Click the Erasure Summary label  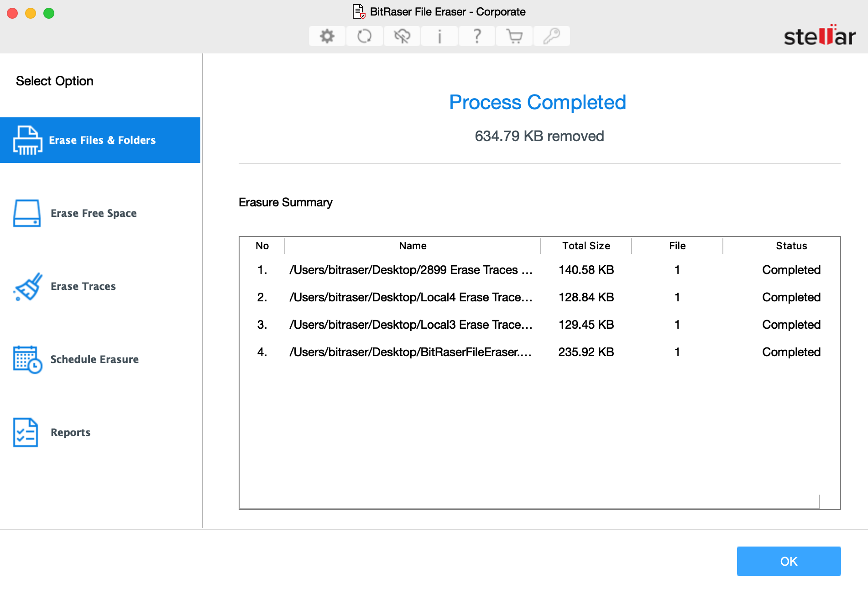coord(286,202)
